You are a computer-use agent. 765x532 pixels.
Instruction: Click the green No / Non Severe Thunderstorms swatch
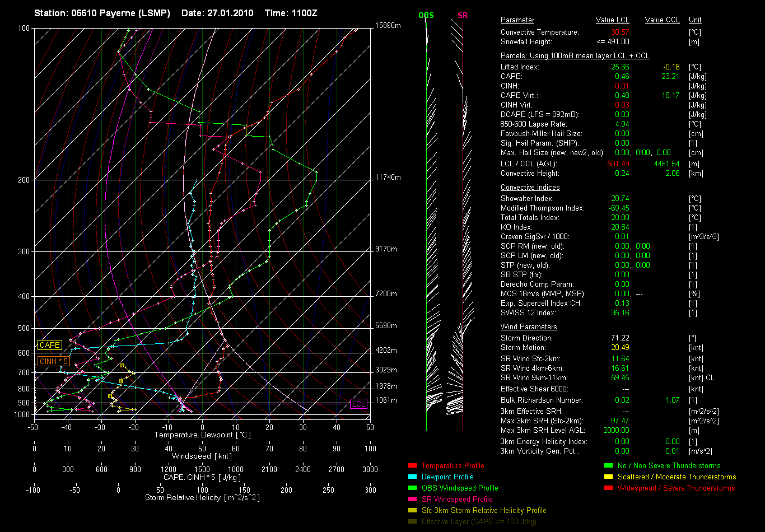608,466
